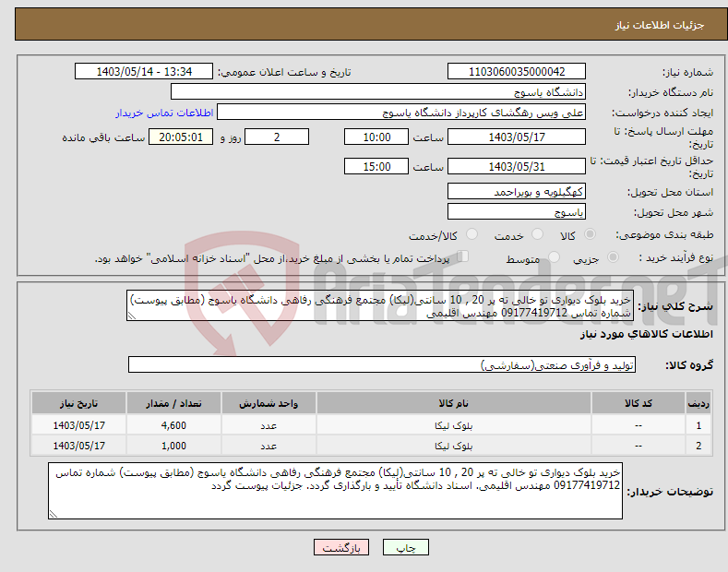728x572 pixels.
Task: Click the resize handle of توضیحات خریدار box
Action: 53,514
